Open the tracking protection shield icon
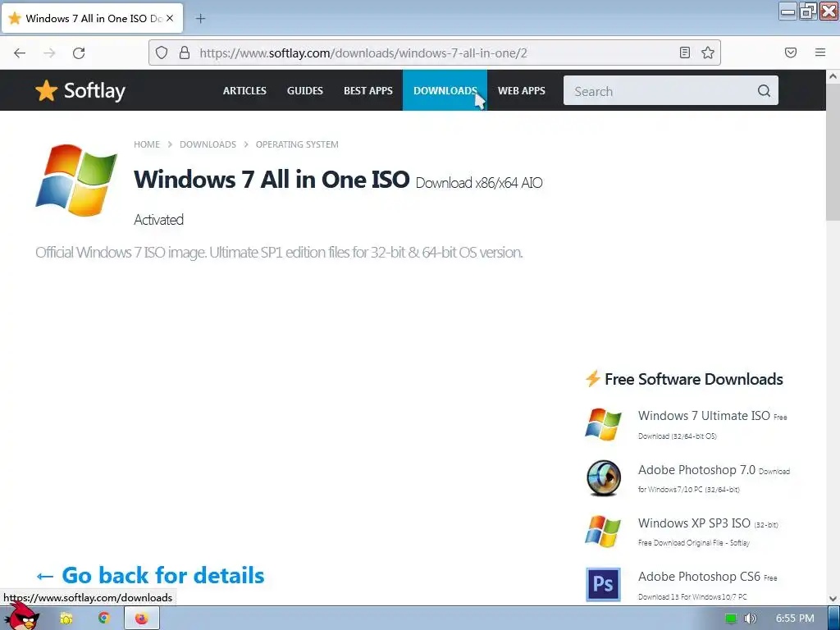The height and width of the screenshot is (630, 840). click(162, 52)
